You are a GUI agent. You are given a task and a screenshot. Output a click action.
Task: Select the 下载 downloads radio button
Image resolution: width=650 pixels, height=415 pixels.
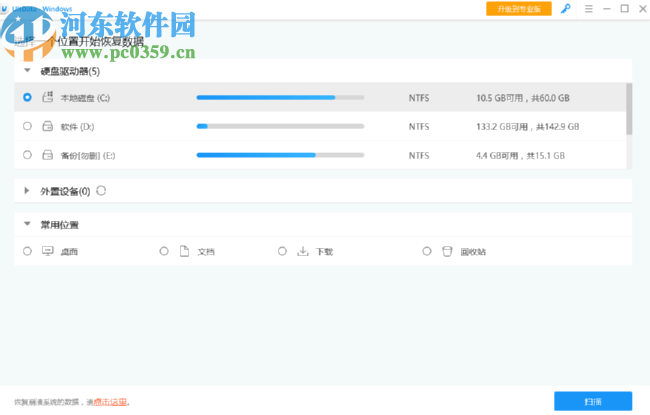[282, 251]
